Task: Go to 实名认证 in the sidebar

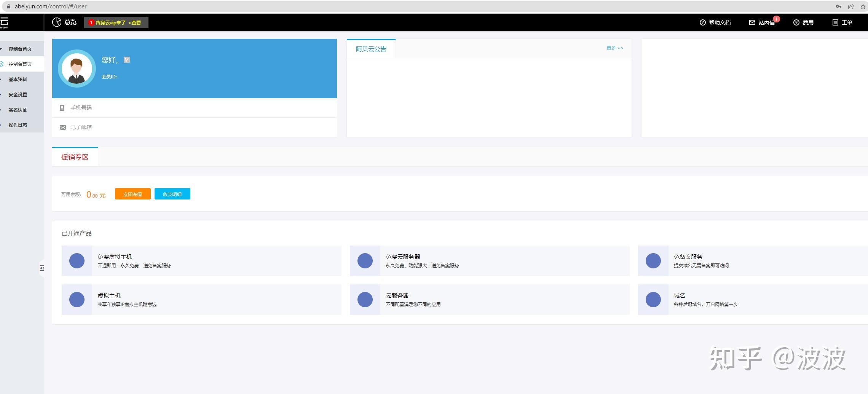Action: 22,110
